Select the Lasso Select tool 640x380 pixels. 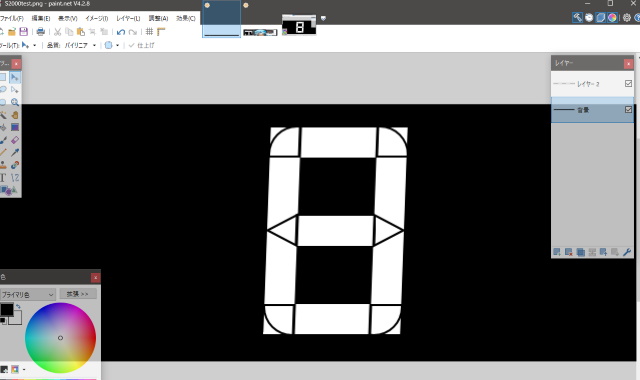click(3, 90)
